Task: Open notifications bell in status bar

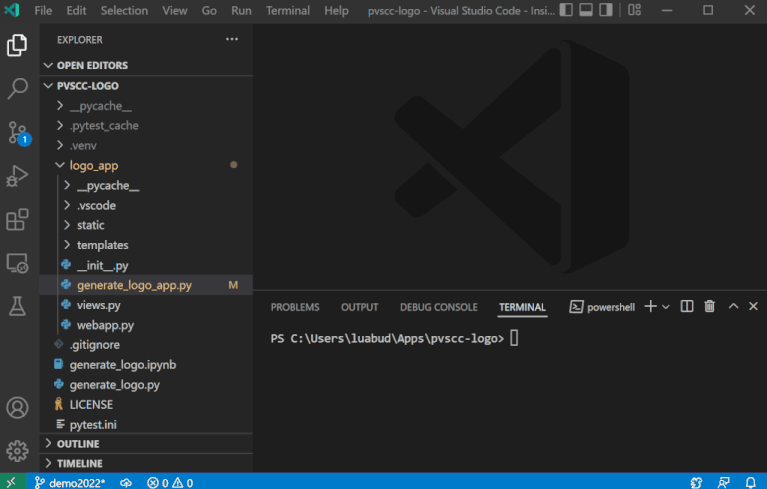Action: coord(750,483)
